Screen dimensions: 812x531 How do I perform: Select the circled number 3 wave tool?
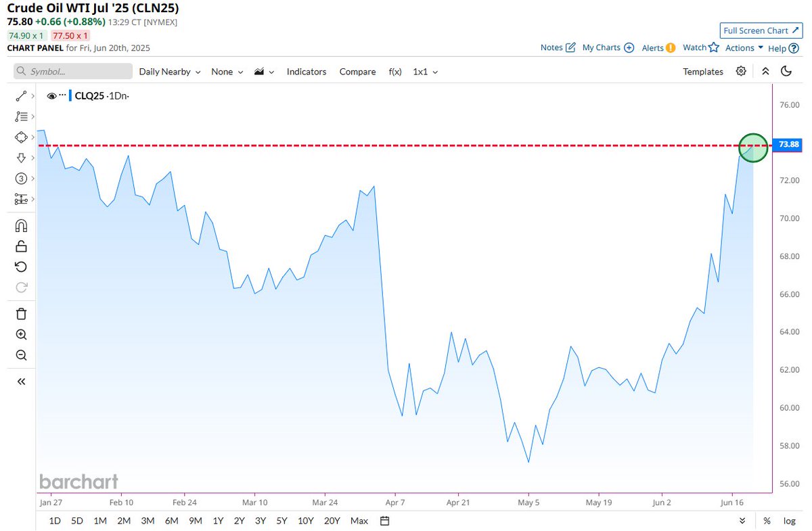click(x=20, y=179)
